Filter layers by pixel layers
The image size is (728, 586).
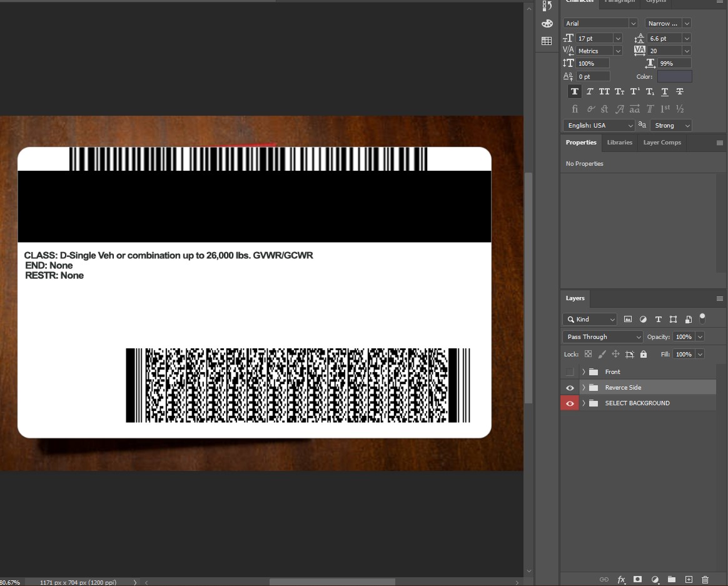[x=628, y=319]
